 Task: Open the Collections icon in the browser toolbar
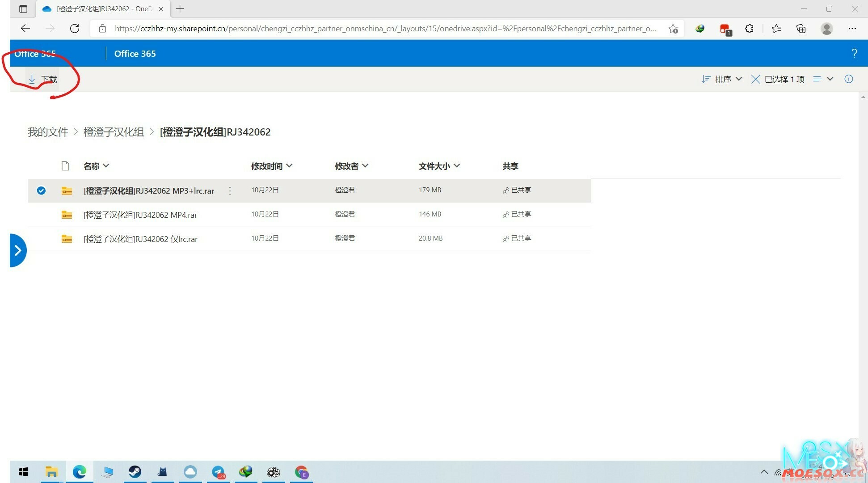801,28
